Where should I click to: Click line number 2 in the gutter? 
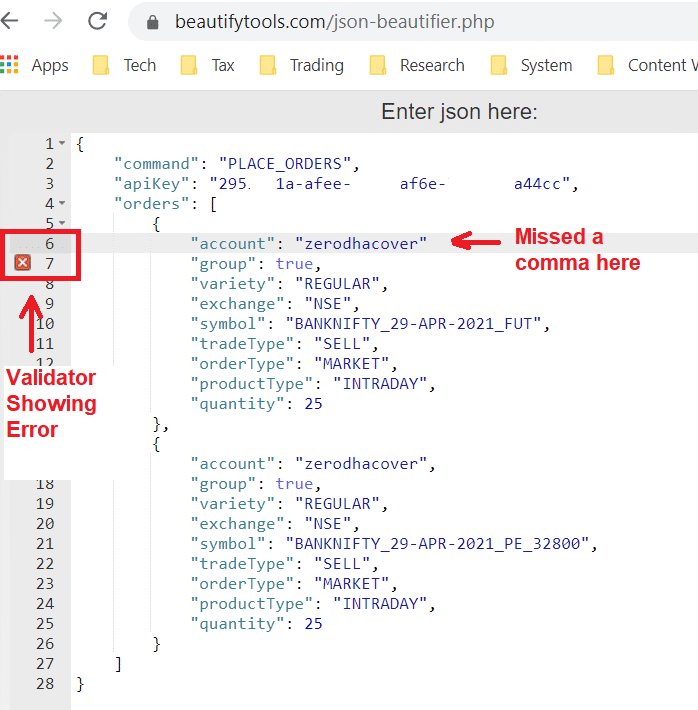(49, 163)
